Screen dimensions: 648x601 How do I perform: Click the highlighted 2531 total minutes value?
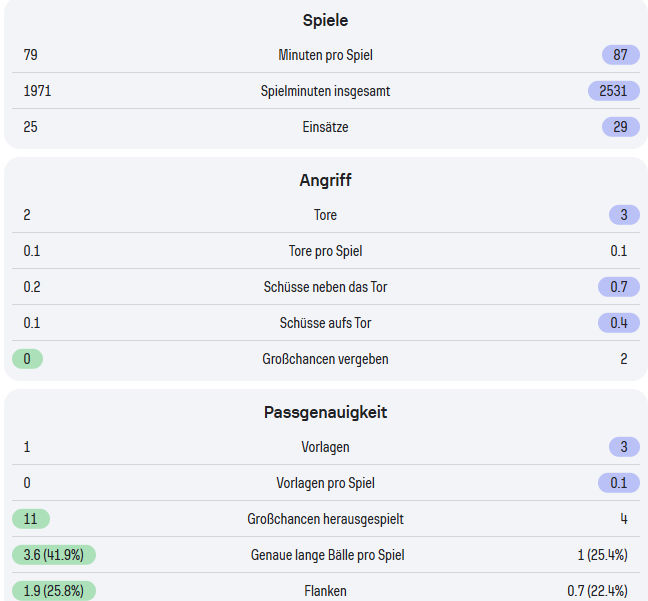click(613, 91)
